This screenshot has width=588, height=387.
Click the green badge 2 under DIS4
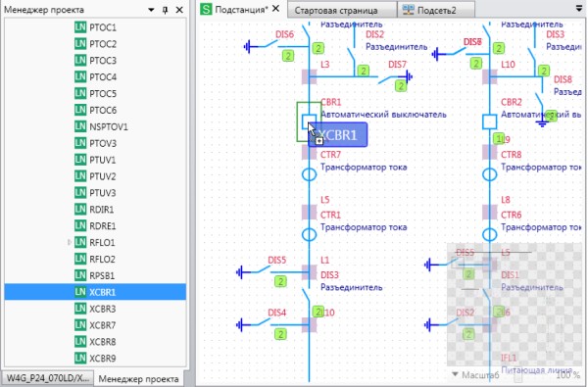point(280,334)
